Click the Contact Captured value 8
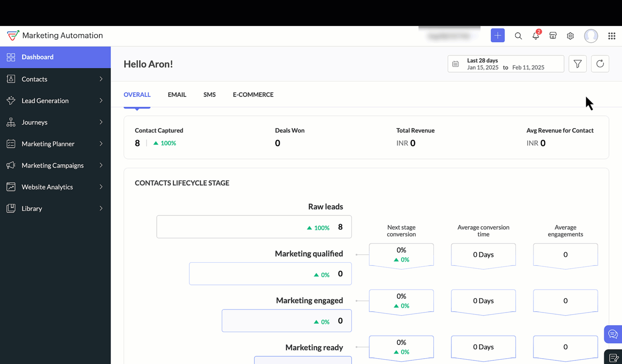622x364 pixels. tap(137, 143)
